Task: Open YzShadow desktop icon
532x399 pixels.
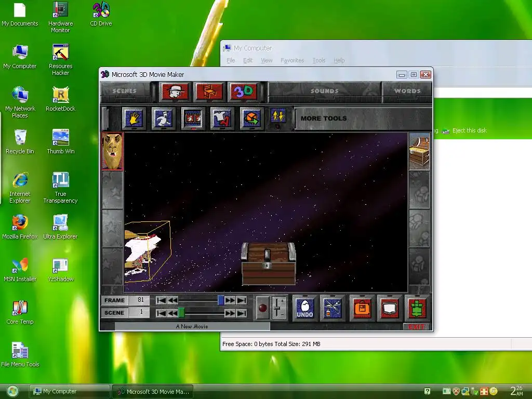Action: [x=60, y=270]
